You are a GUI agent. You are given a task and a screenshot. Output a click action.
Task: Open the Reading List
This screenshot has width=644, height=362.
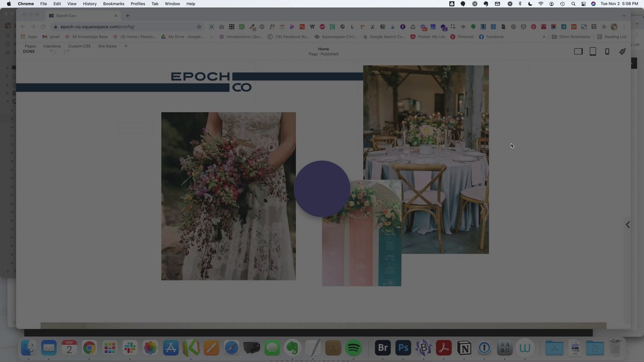612,37
